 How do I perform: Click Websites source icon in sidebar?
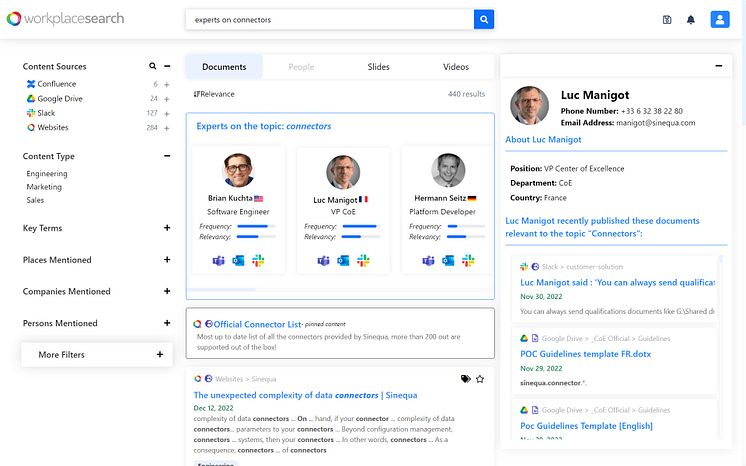tap(31, 128)
